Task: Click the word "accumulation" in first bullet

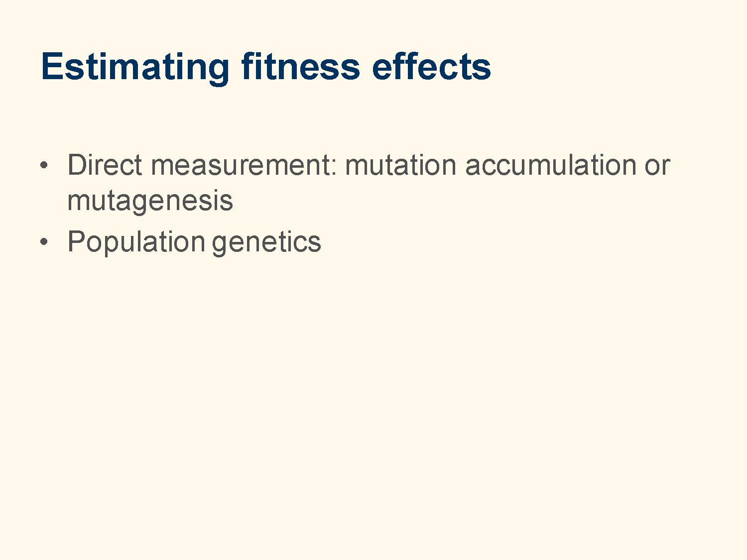Action: pos(550,165)
